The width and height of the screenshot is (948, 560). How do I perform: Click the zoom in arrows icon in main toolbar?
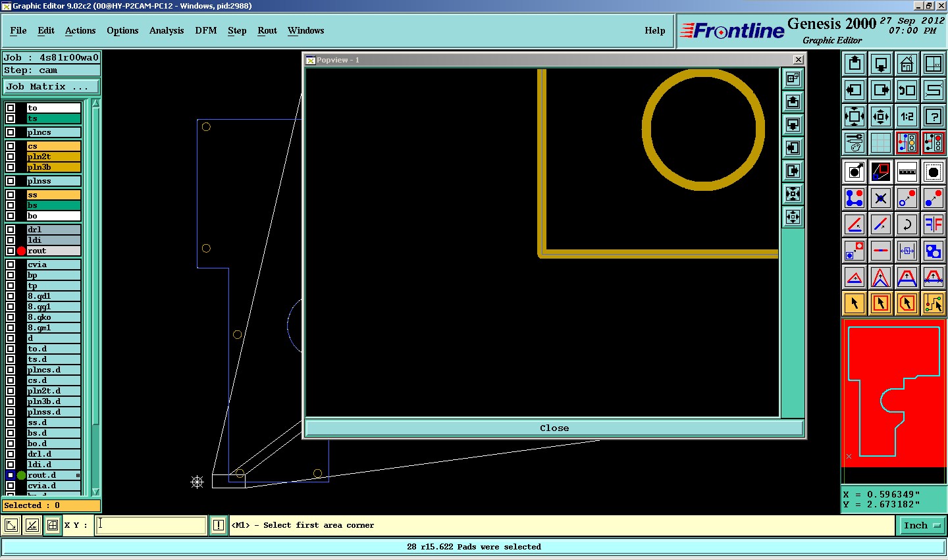point(855,116)
